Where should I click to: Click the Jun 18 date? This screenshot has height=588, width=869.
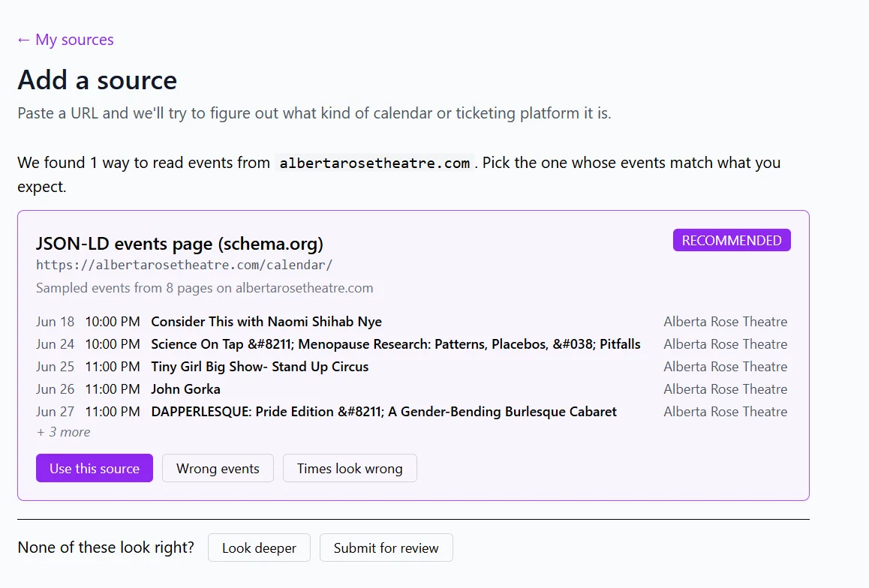point(55,322)
